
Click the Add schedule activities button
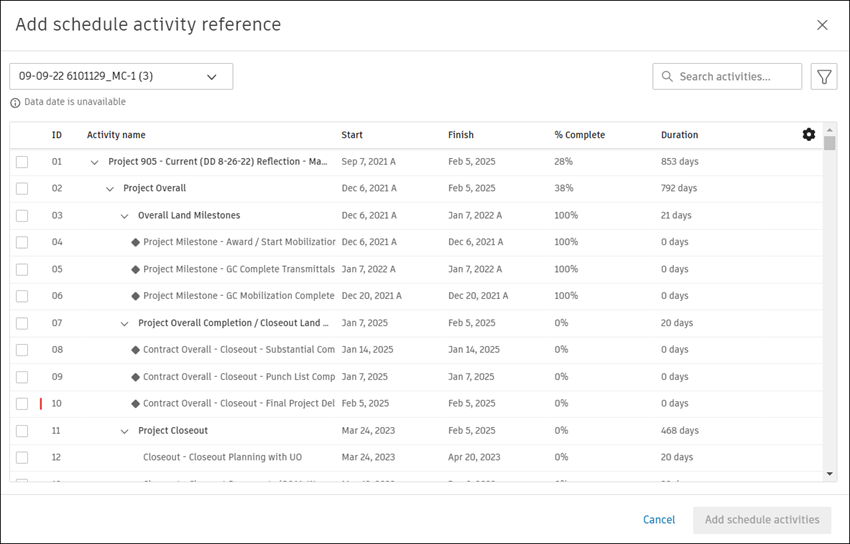tap(762, 520)
